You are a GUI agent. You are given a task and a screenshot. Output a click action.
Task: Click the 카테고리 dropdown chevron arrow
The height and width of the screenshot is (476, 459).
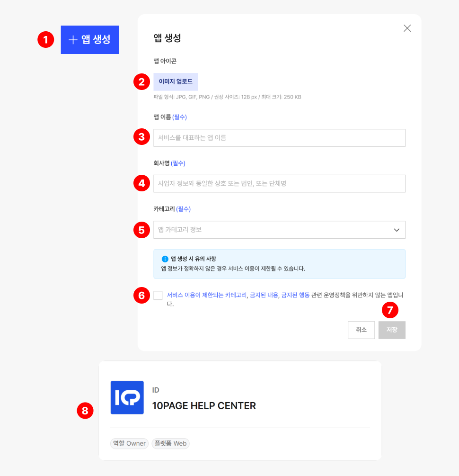tap(397, 230)
